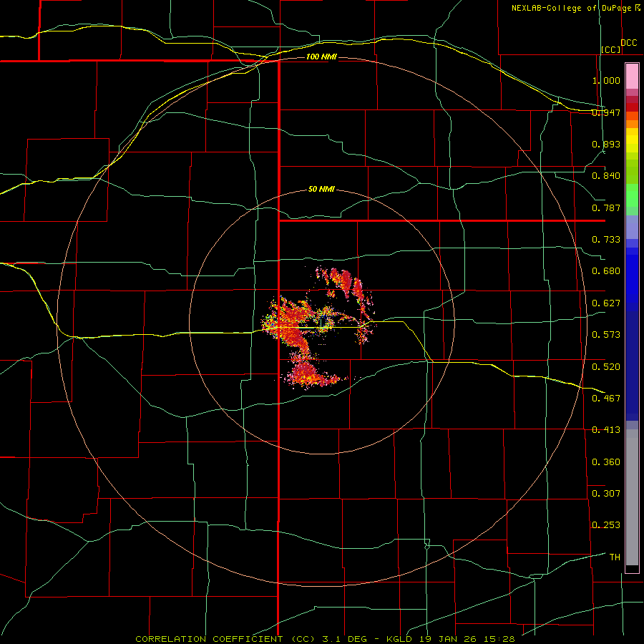644x644 pixels.
Task: Select the 0.573 scale value
Action: (x=606, y=335)
